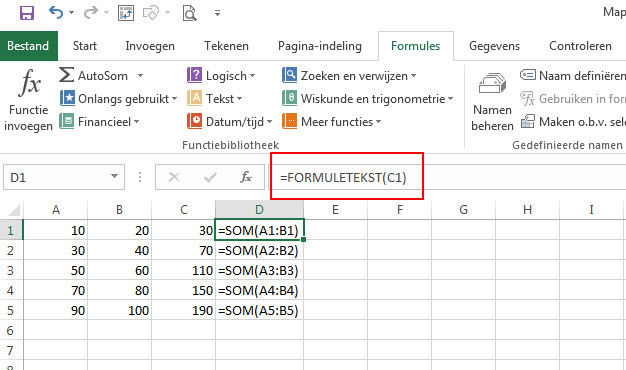Select cell C3 containing 110
Viewport: 626px width, 370px height.
pos(184,270)
